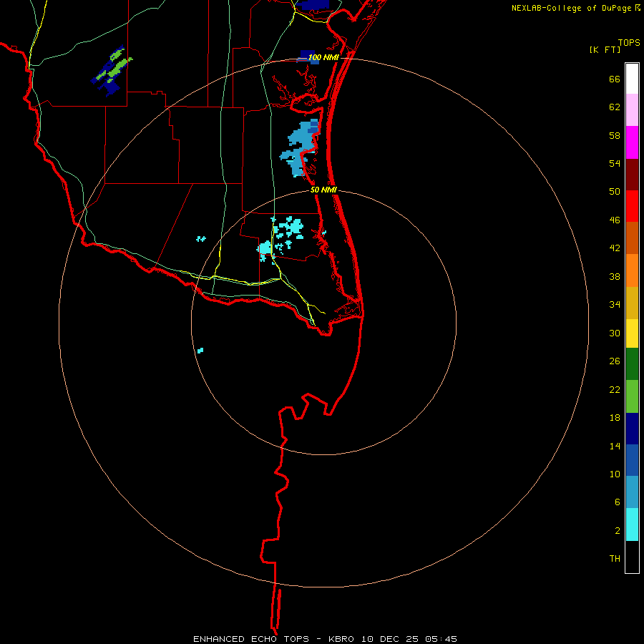Click the isolated cyan echo southwest of the radar

(x=200, y=351)
